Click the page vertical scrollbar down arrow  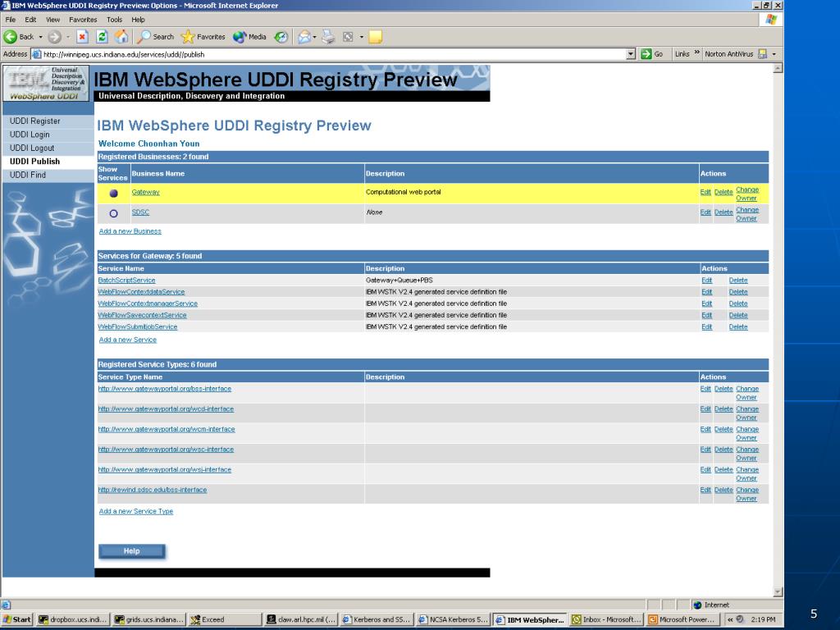[x=778, y=592]
